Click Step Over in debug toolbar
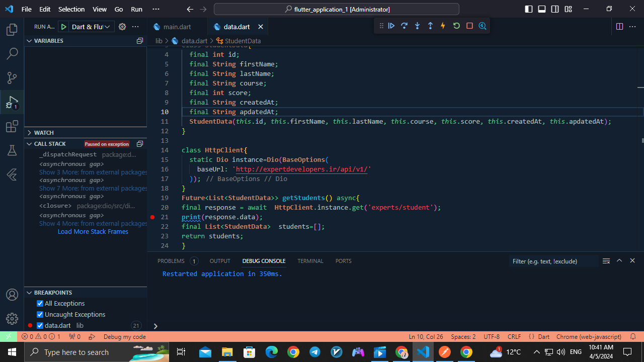This screenshot has height=362, width=644. coord(404,26)
